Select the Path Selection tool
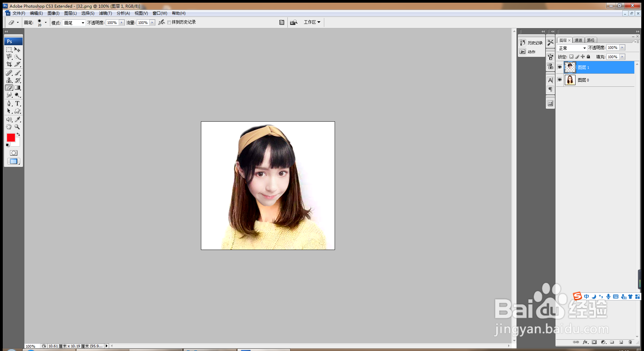Image resolution: width=644 pixels, height=351 pixels. click(x=9, y=111)
